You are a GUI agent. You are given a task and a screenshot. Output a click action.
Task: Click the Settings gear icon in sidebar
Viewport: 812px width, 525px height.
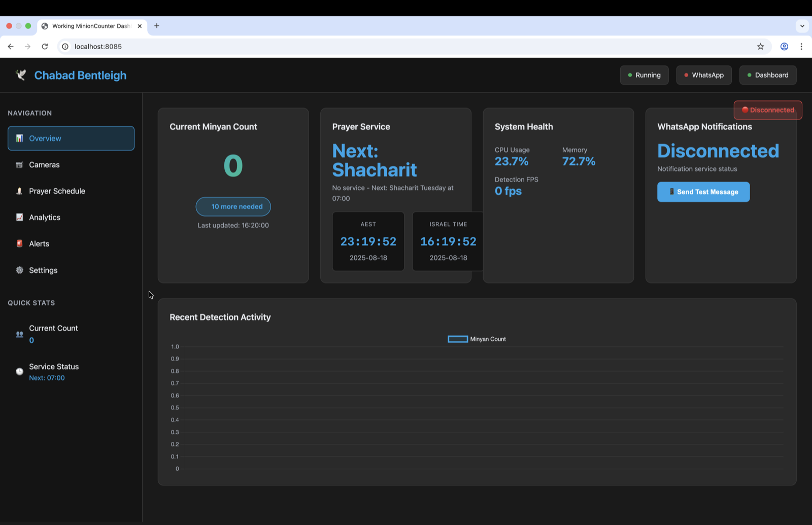(x=19, y=270)
